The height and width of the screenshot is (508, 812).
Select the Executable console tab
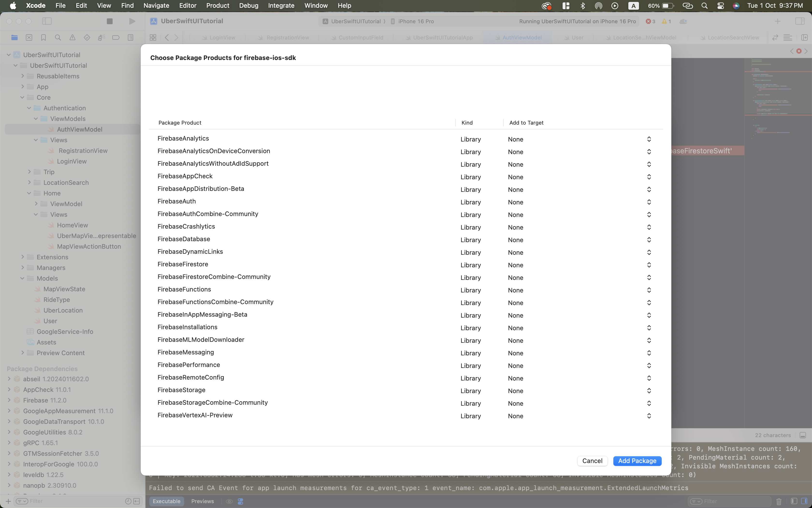tap(167, 501)
